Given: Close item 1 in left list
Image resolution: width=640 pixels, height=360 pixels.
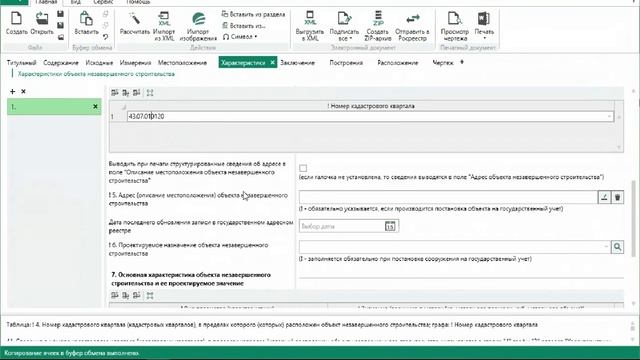Looking at the screenshot, I should 95,107.
